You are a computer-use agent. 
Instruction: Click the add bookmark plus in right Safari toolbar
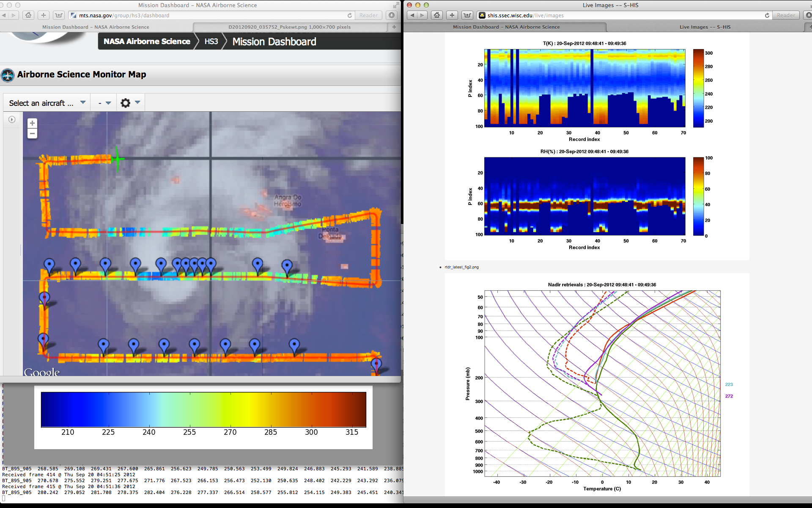pyautogui.click(x=452, y=15)
